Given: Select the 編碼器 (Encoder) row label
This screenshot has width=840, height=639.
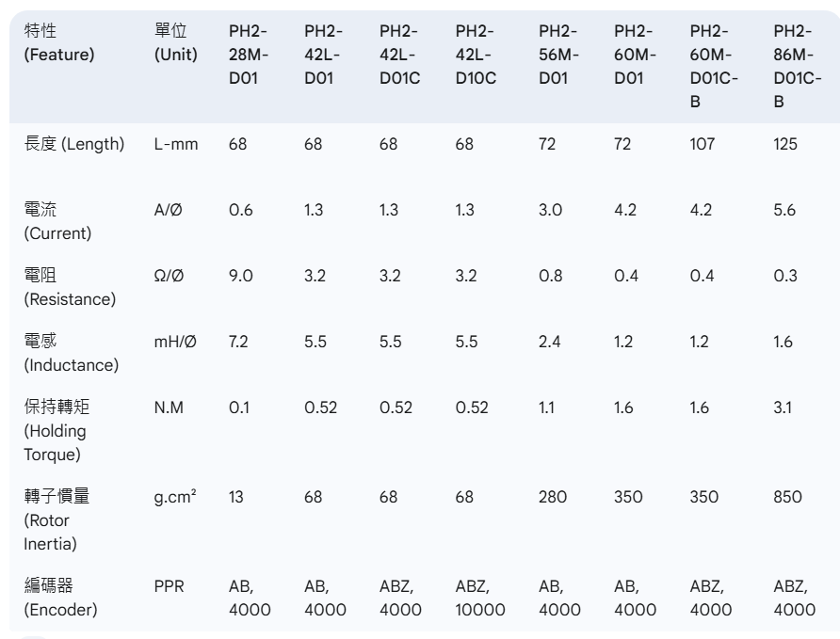Looking at the screenshot, I should 60,598.
